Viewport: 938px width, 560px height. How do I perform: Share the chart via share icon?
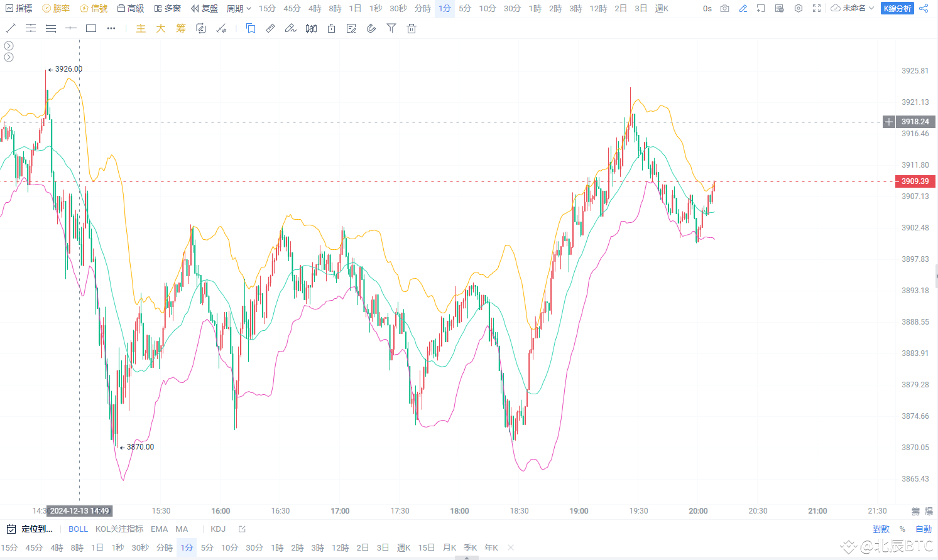tap(924, 8)
